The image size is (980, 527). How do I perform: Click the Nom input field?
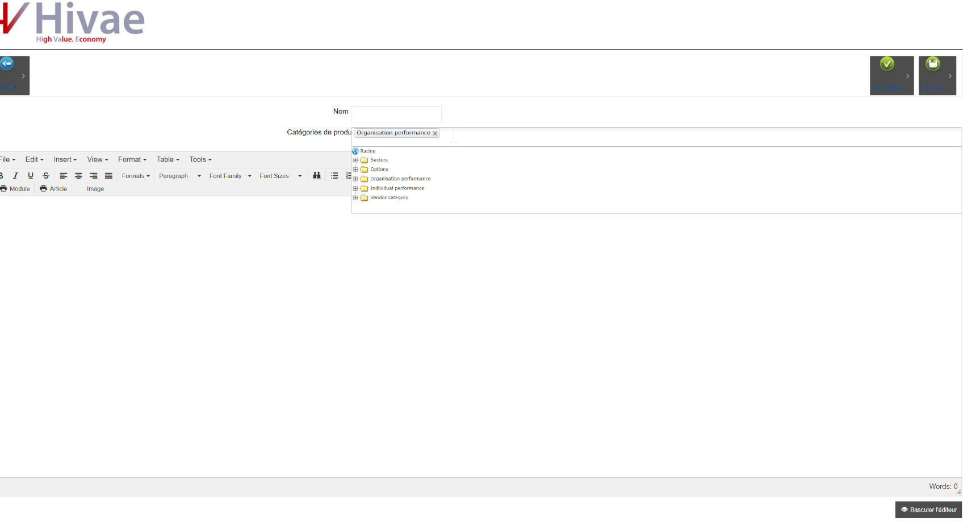click(x=396, y=114)
